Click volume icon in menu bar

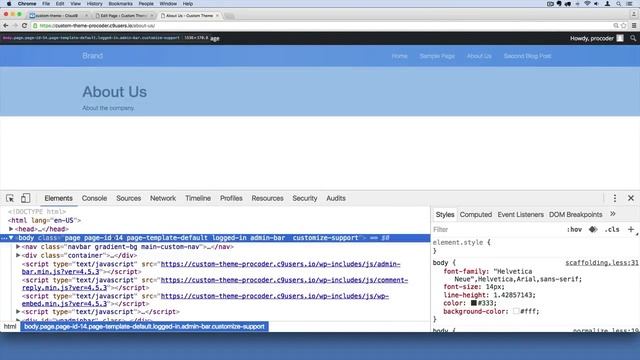point(596,4)
